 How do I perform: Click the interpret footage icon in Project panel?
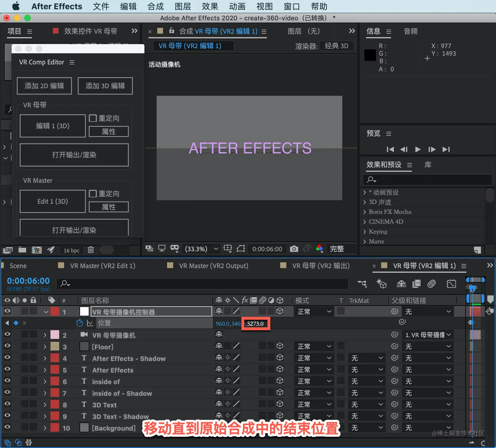8,250
